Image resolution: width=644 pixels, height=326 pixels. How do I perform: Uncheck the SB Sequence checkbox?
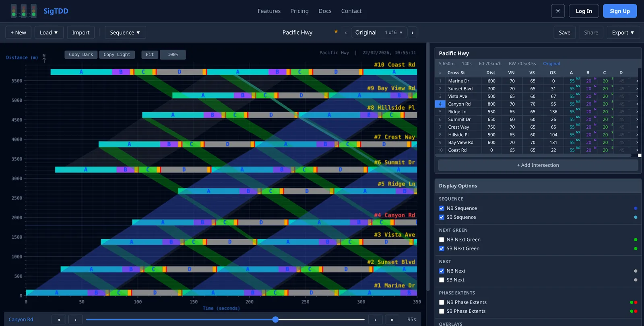[442, 217]
